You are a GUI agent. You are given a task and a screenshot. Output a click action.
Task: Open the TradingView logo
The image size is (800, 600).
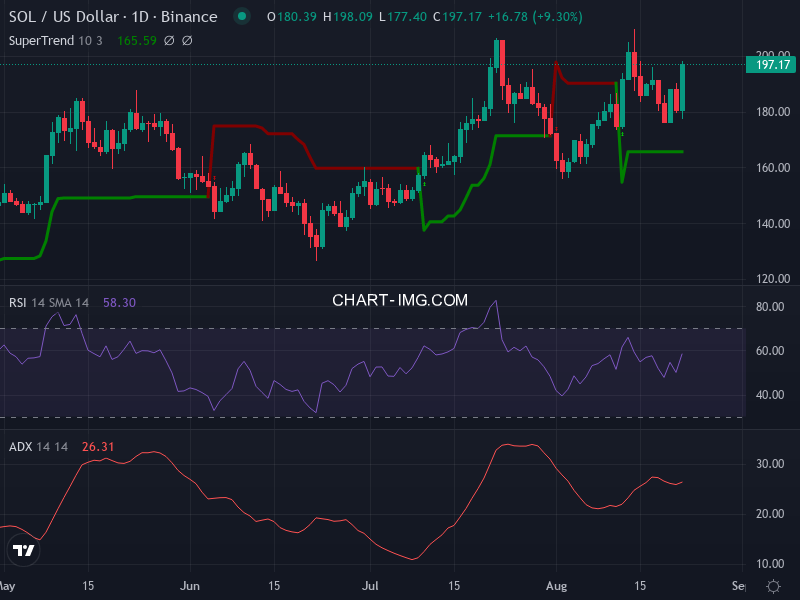point(22,550)
